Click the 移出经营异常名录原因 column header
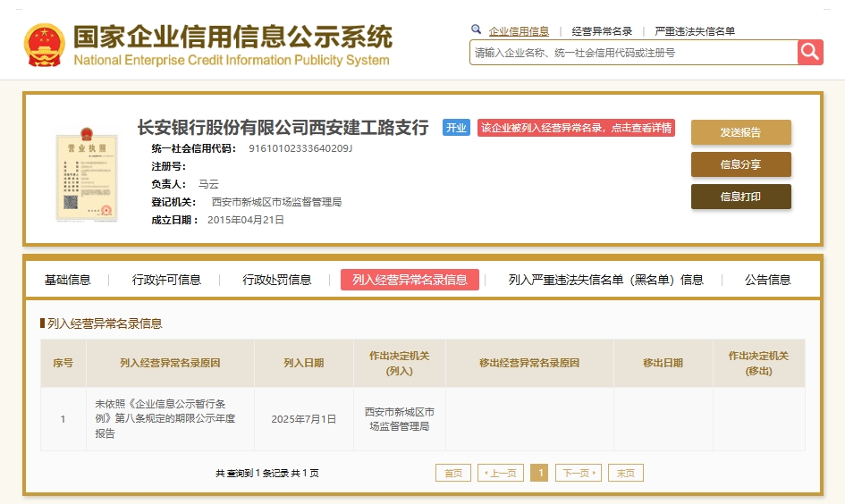845x504 pixels. click(x=529, y=363)
